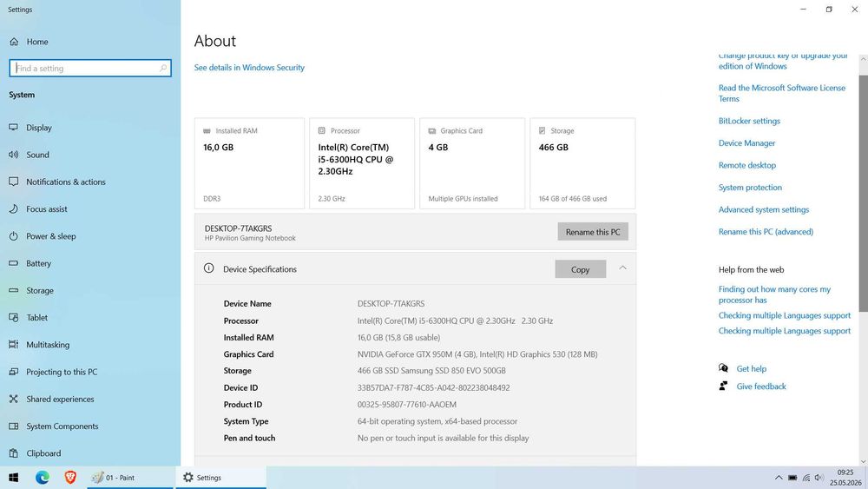Click the Tablet icon in the sidebar

click(x=14, y=317)
